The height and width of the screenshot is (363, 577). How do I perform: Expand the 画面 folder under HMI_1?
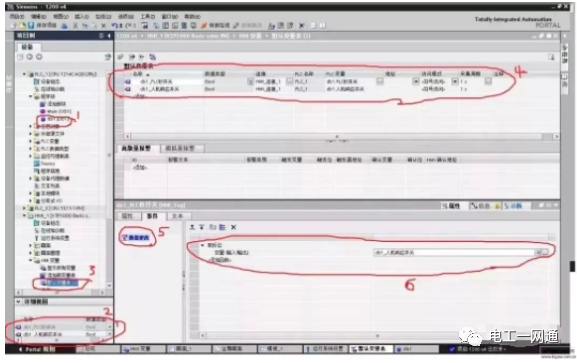click(x=31, y=245)
